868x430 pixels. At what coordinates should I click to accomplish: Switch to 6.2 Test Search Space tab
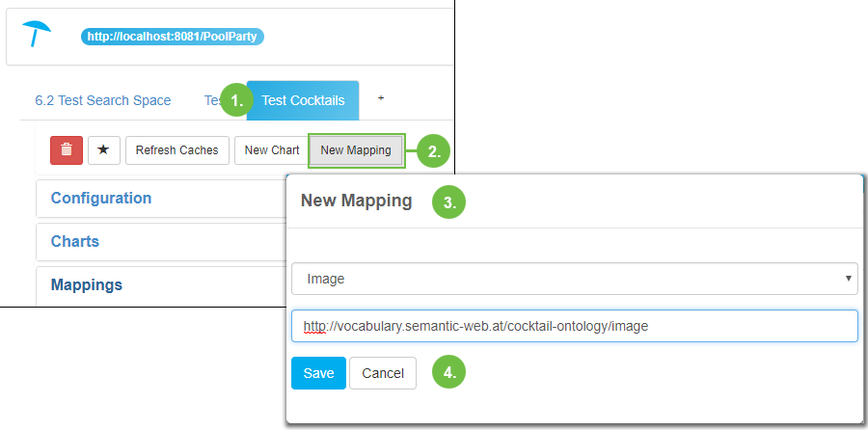(103, 100)
